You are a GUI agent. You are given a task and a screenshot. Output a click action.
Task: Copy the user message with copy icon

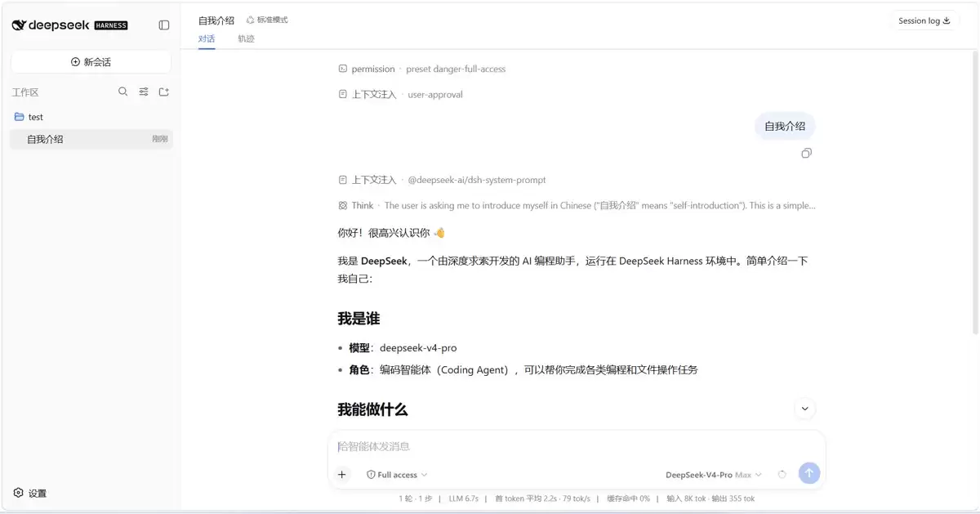pos(807,153)
